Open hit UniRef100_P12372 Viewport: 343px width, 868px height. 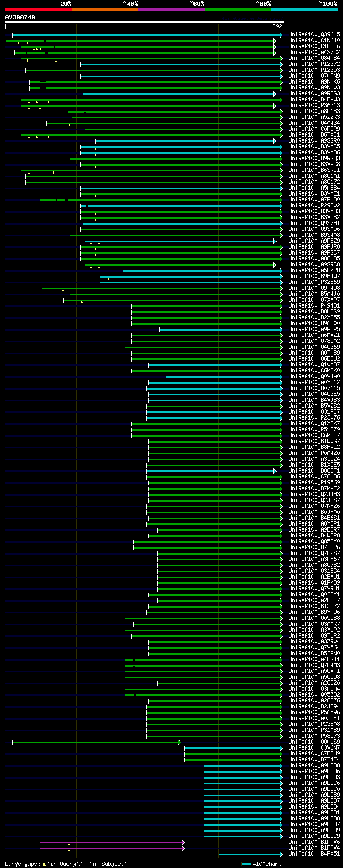click(314, 64)
